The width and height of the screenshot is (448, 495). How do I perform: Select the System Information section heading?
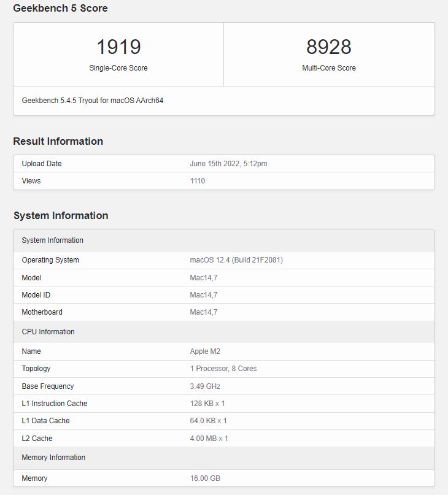pyautogui.click(x=61, y=215)
